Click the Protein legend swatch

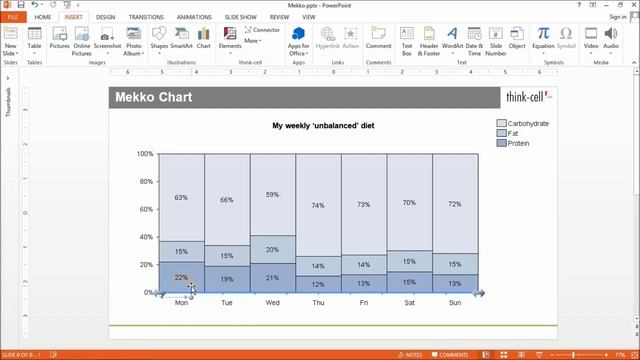coord(501,143)
